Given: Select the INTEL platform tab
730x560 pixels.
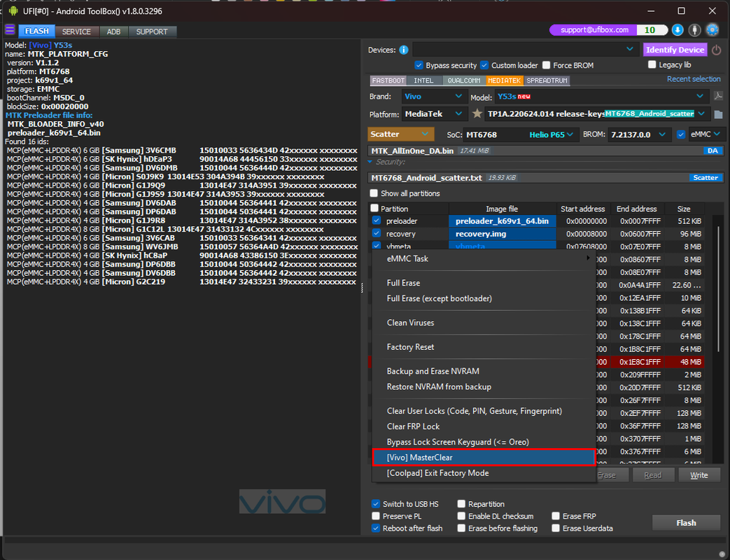Looking at the screenshot, I should click(423, 80).
